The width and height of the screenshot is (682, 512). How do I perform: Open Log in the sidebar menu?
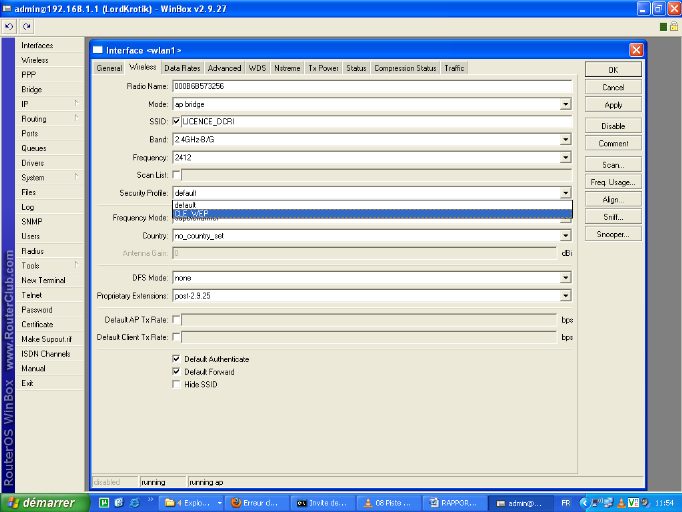click(x=49, y=207)
